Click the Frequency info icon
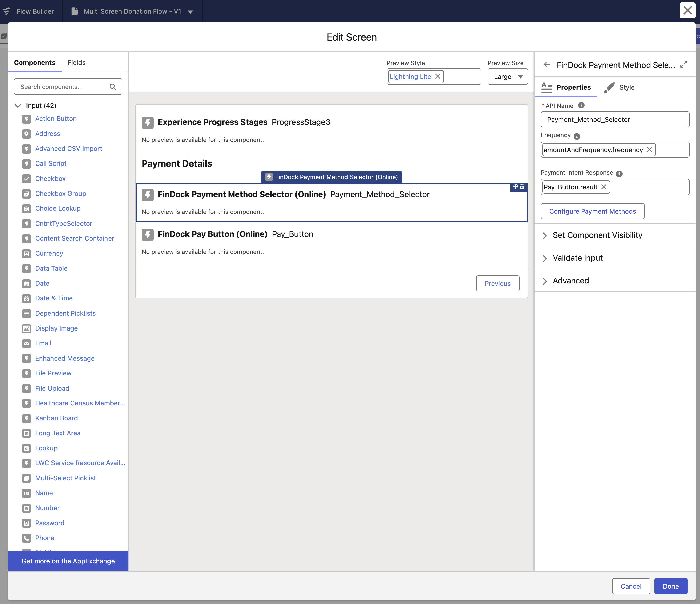The image size is (700, 604). [577, 136]
